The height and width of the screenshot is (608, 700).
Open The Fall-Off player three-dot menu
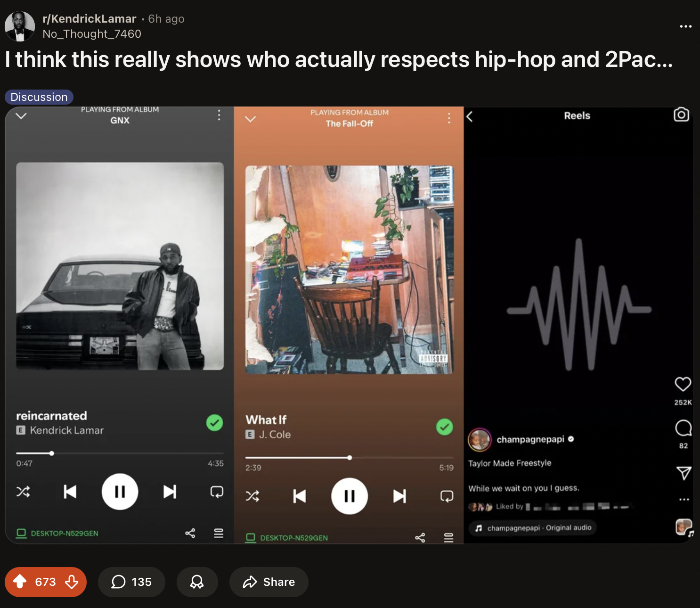(x=449, y=118)
